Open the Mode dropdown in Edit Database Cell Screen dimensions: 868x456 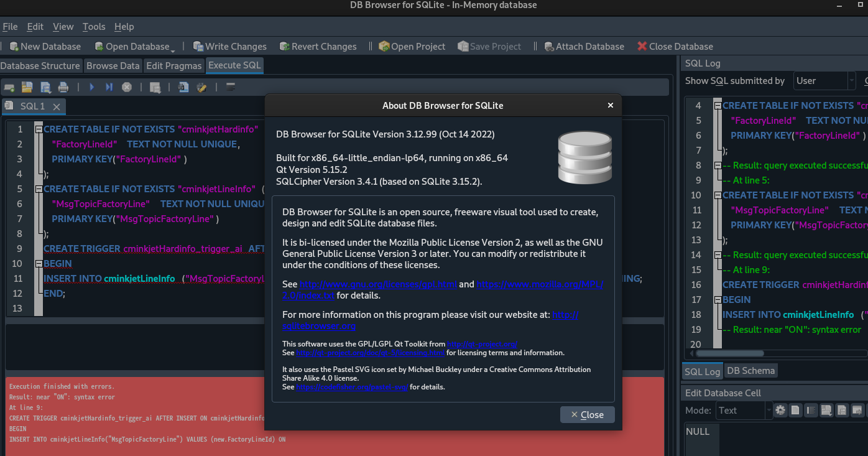click(744, 410)
